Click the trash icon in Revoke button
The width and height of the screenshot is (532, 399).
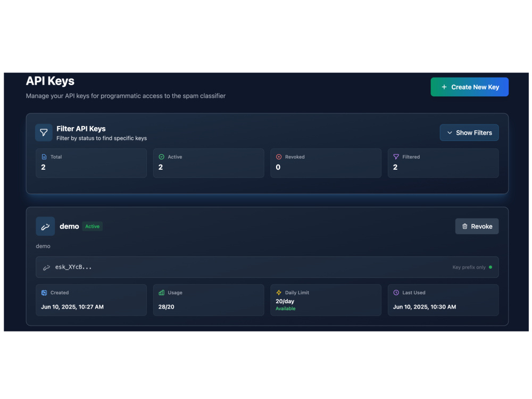(465, 226)
